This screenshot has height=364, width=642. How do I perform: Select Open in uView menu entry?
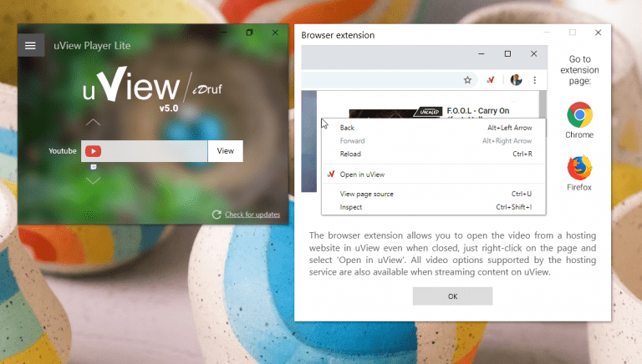(362, 174)
